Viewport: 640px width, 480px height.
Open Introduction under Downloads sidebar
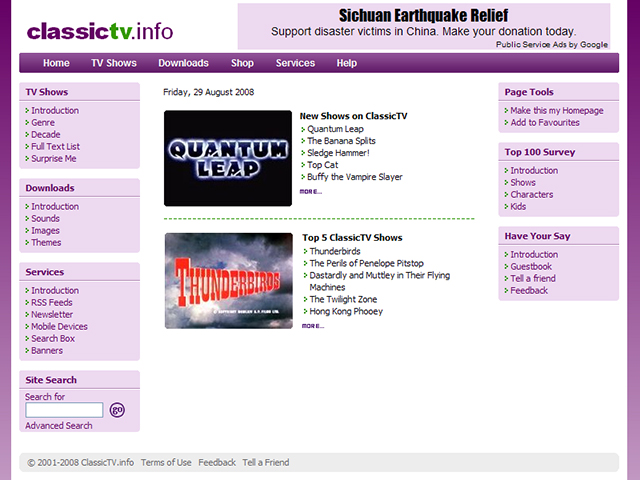point(55,207)
